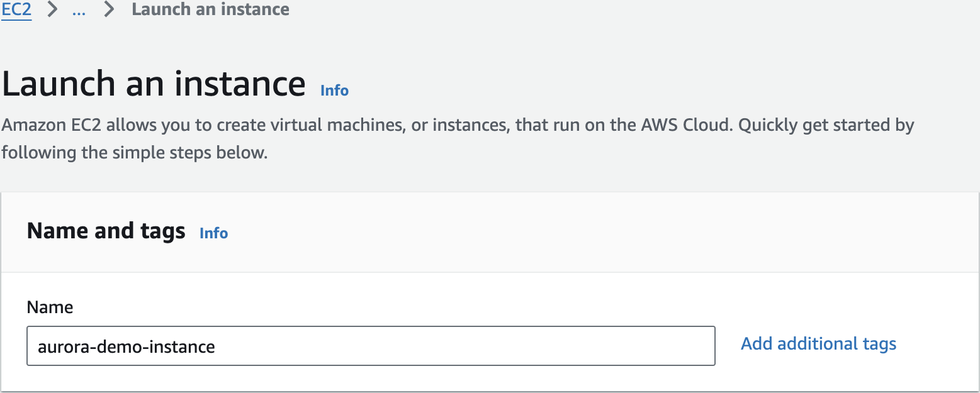Screen dimensions: 980x393
Task: Select the Launch an instance breadcrumb item
Action: click(210, 9)
